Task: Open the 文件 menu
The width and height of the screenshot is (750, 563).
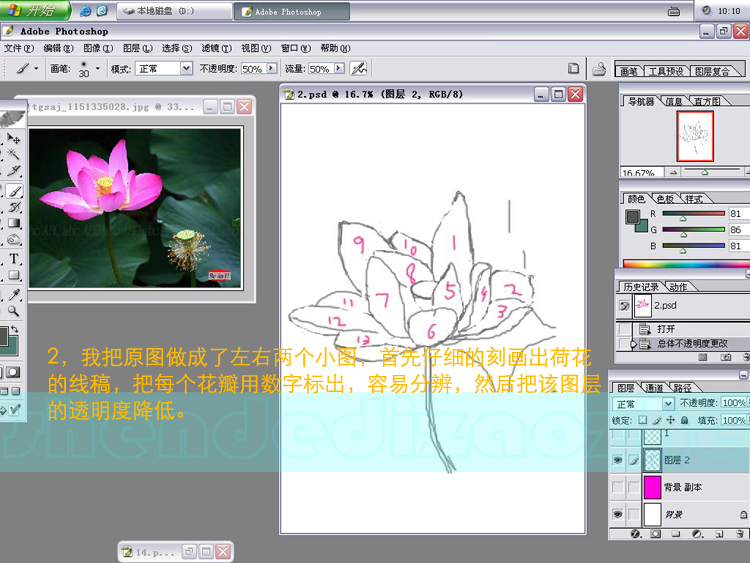Action: pos(19,48)
